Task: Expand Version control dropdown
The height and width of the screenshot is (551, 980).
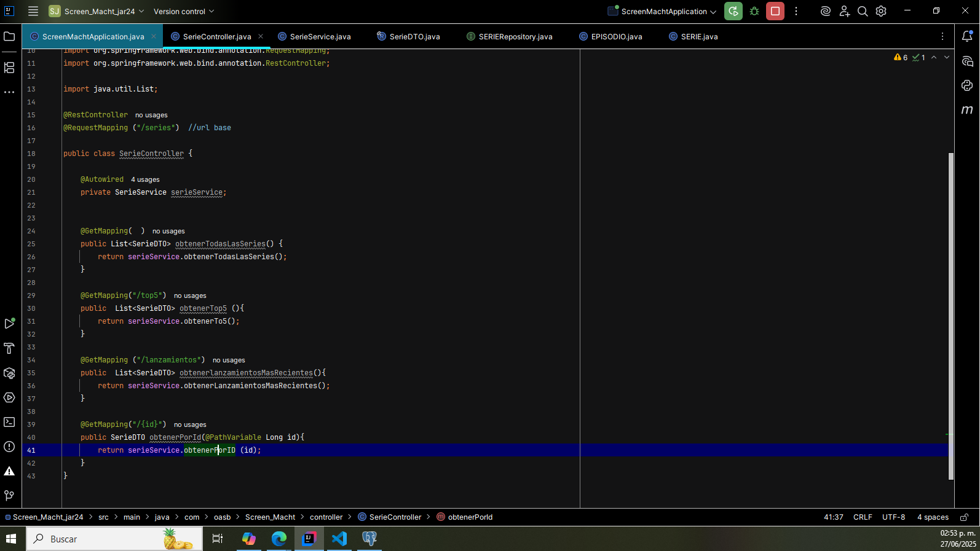Action: point(184,11)
